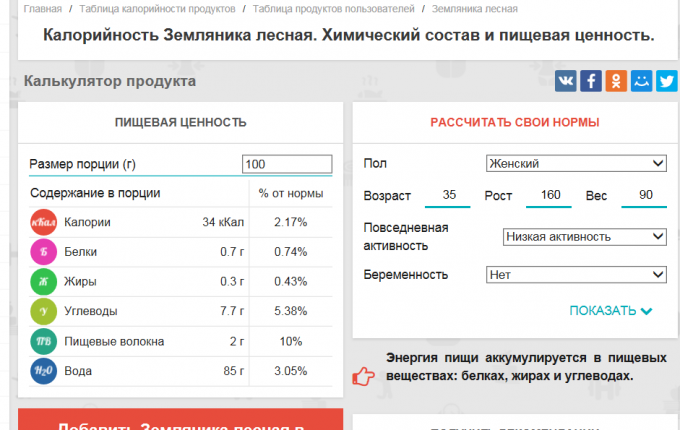Screen dimensions: 680x430
Task: Click the red Калории icon
Action: [43, 222]
